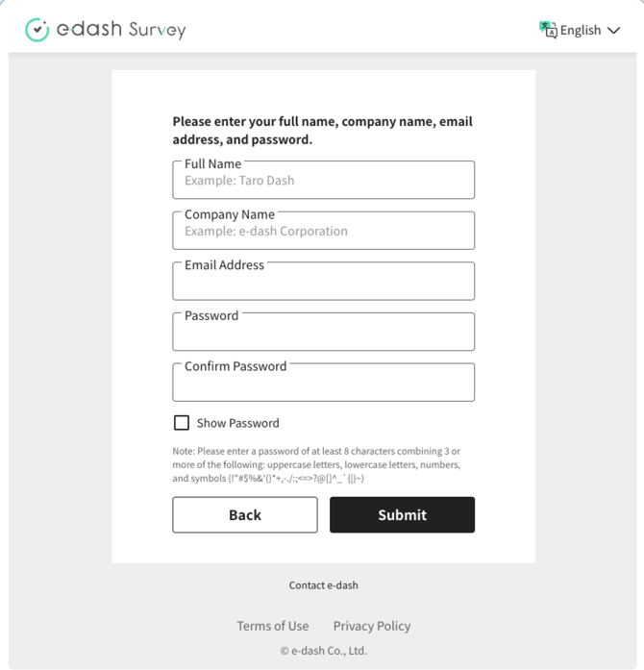Image resolution: width=644 pixels, height=670 pixels.
Task: Click the e-dash Co., Ltd. copyright text
Action: coord(324,651)
